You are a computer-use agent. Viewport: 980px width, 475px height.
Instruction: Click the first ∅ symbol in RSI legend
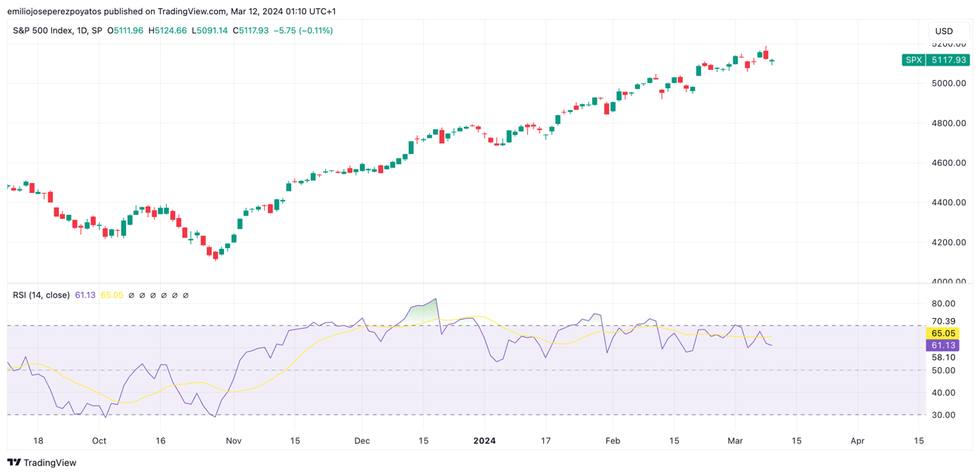tap(131, 296)
